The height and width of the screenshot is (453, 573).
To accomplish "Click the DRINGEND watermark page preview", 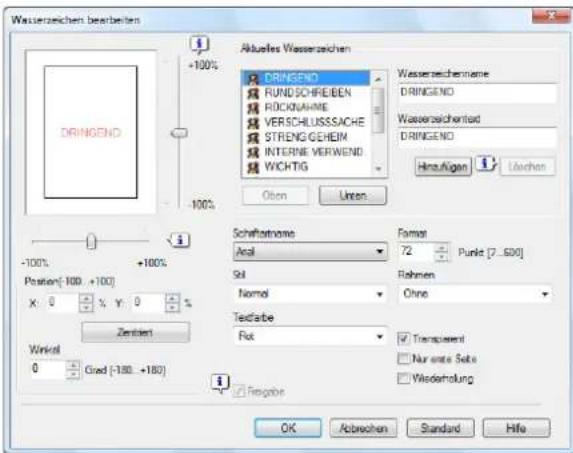I will [91, 132].
